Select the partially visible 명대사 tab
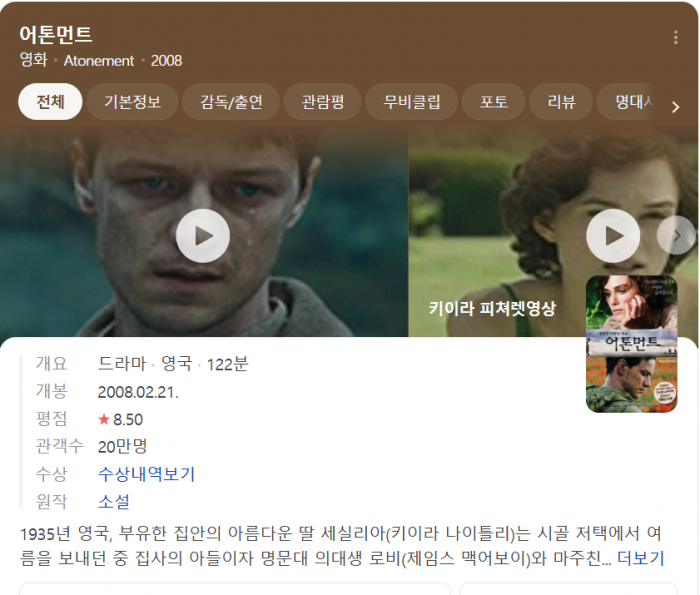Image resolution: width=700 pixels, height=595 pixels. [627, 102]
